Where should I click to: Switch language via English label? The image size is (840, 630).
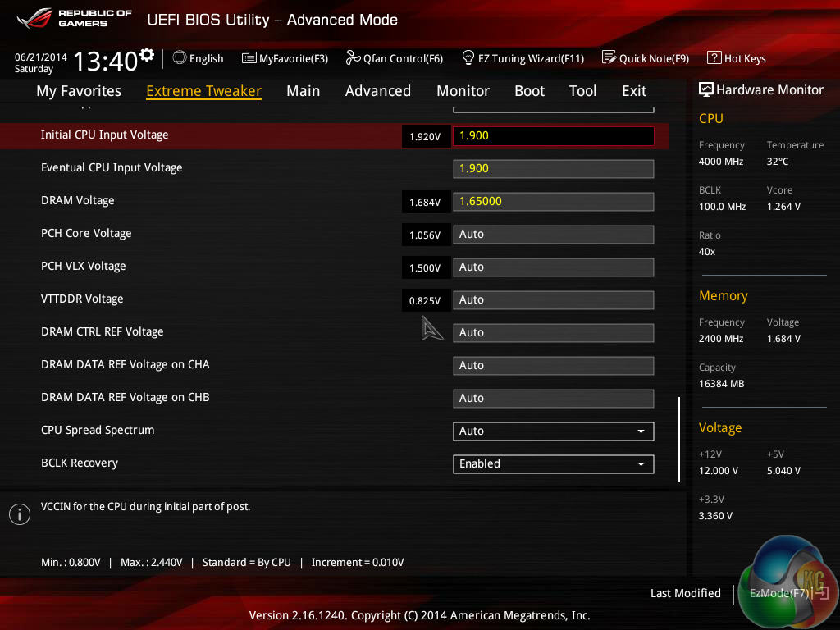pyautogui.click(x=206, y=58)
